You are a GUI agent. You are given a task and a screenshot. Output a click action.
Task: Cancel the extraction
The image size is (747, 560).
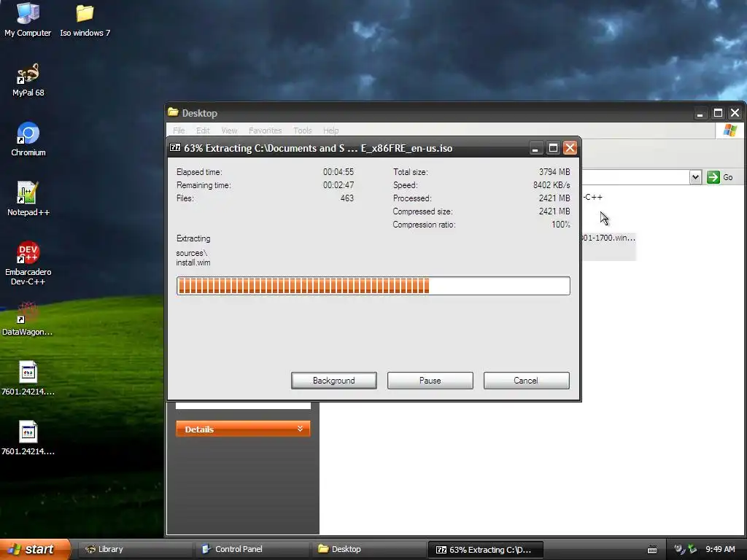(527, 381)
